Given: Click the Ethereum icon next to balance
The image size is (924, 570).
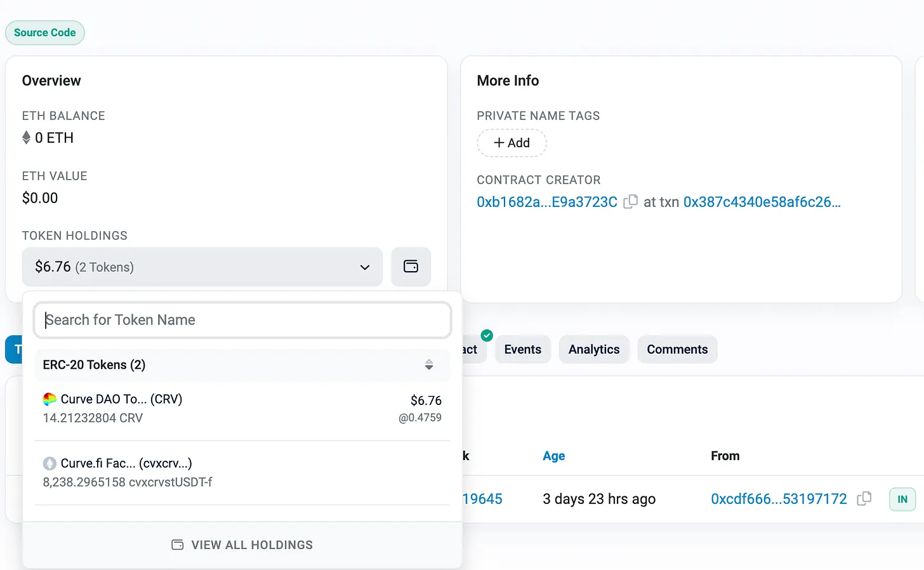Looking at the screenshot, I should (x=27, y=138).
